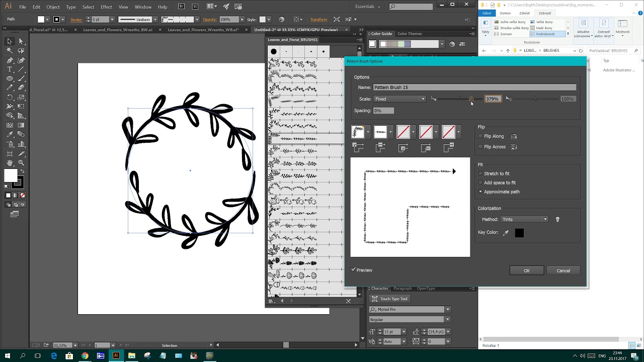The width and height of the screenshot is (644, 362).
Task: Select the Line Segment tool
Action: 21,69
